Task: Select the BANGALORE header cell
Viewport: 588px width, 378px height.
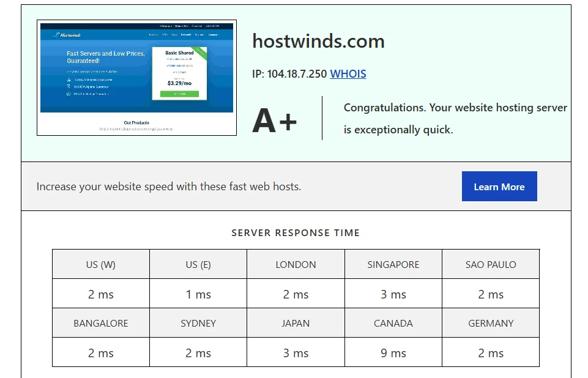Action: coord(101,323)
